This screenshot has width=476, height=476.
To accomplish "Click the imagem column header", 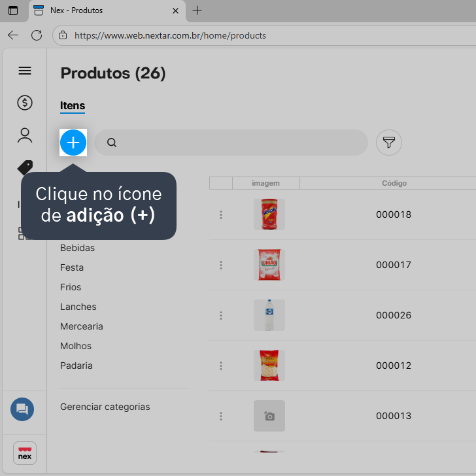I will coord(265,183).
